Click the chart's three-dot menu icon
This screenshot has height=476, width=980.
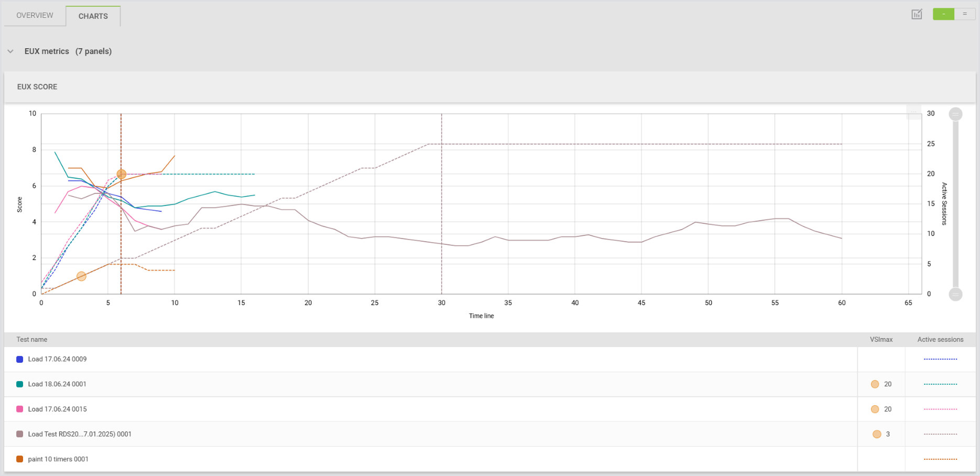pos(913,112)
